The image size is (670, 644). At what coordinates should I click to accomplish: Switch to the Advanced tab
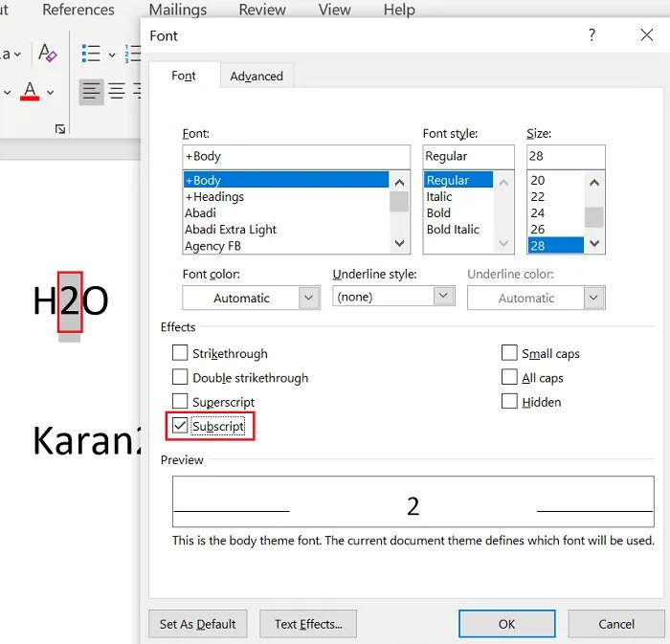click(x=257, y=76)
